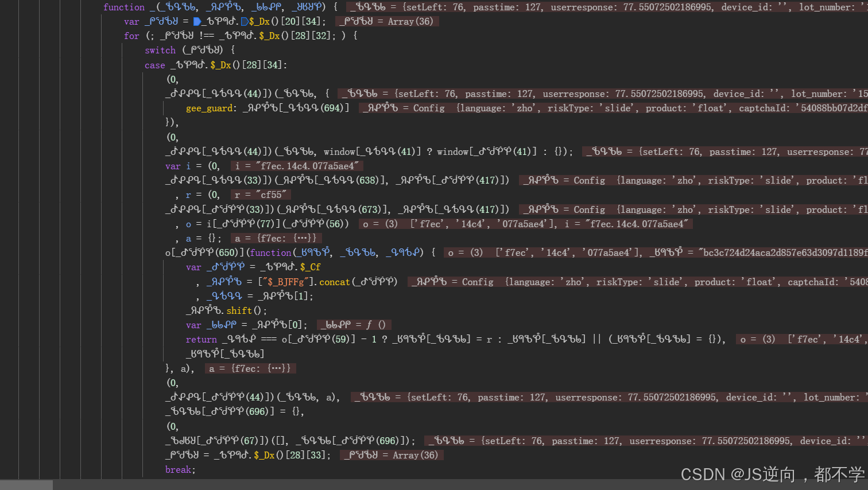Toggle the filled blue inline breakpoint marker
The height and width of the screenshot is (490, 868).
tap(197, 21)
